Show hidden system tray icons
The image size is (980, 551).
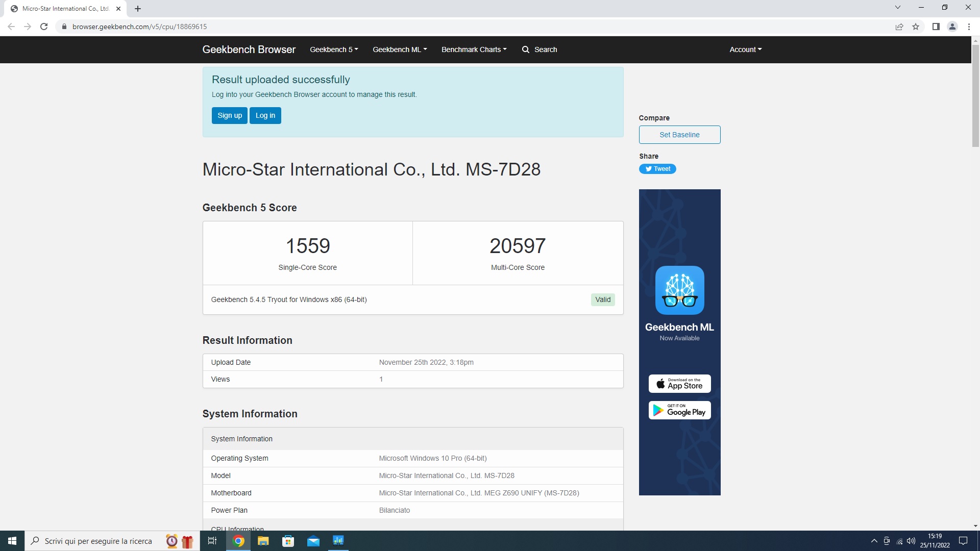coord(874,541)
